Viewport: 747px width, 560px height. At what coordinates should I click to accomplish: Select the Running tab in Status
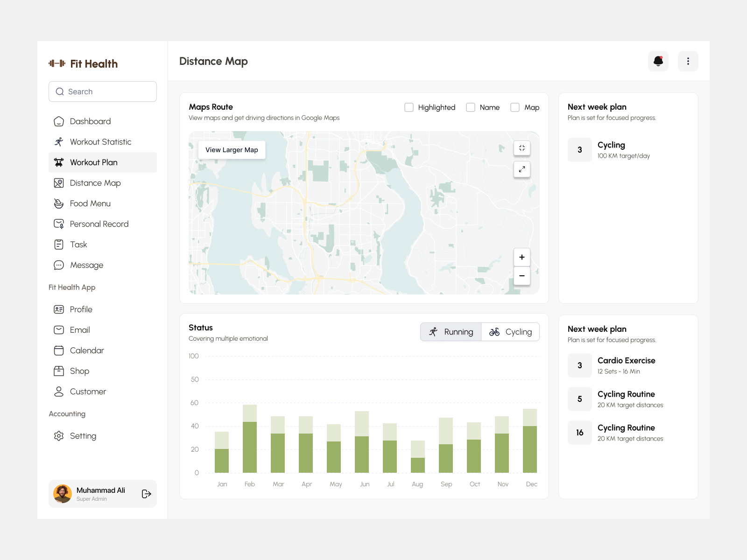tap(451, 332)
